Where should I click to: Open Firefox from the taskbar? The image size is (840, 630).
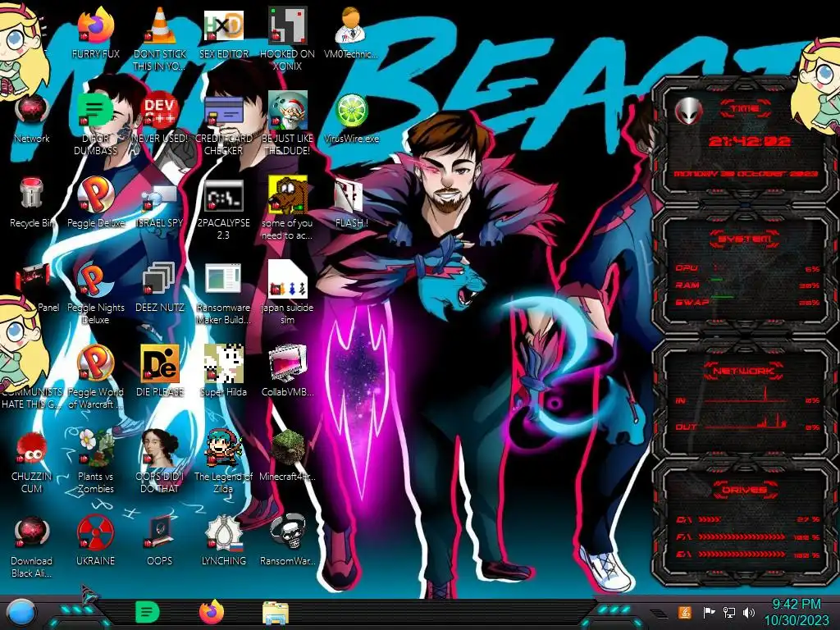click(x=212, y=612)
